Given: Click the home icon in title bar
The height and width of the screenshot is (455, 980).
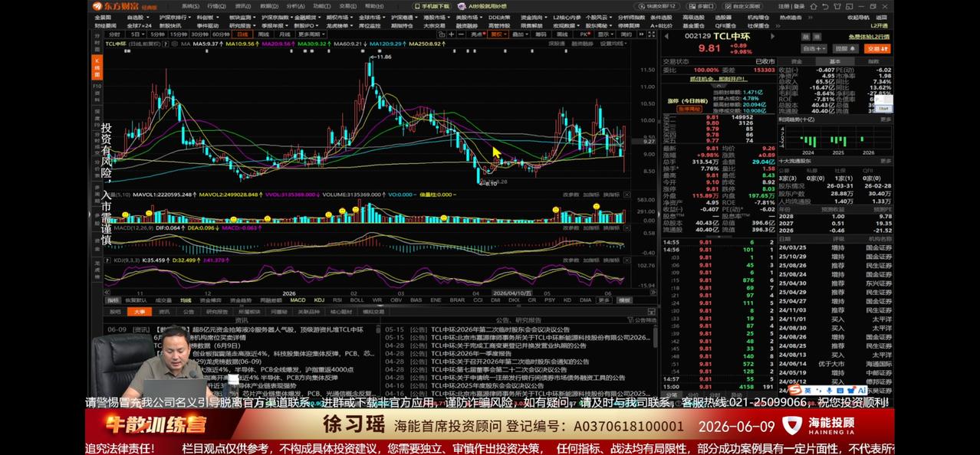Looking at the screenshot, I should [x=813, y=6].
